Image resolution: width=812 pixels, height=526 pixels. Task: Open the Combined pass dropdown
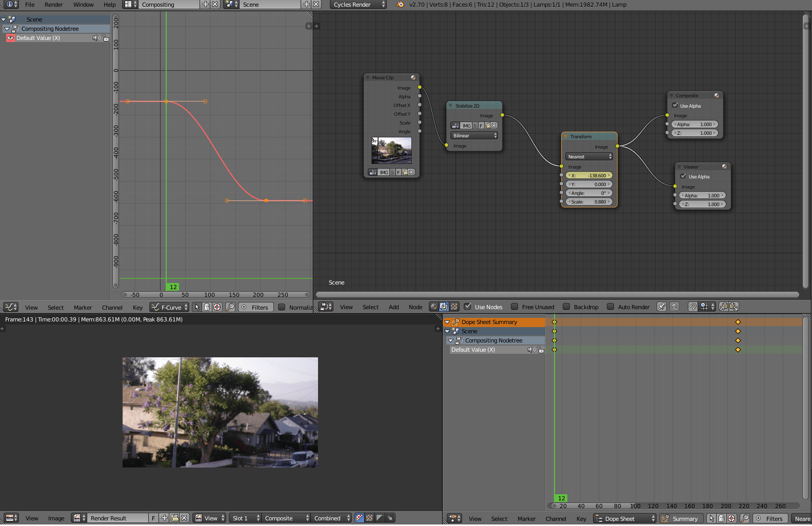332,518
